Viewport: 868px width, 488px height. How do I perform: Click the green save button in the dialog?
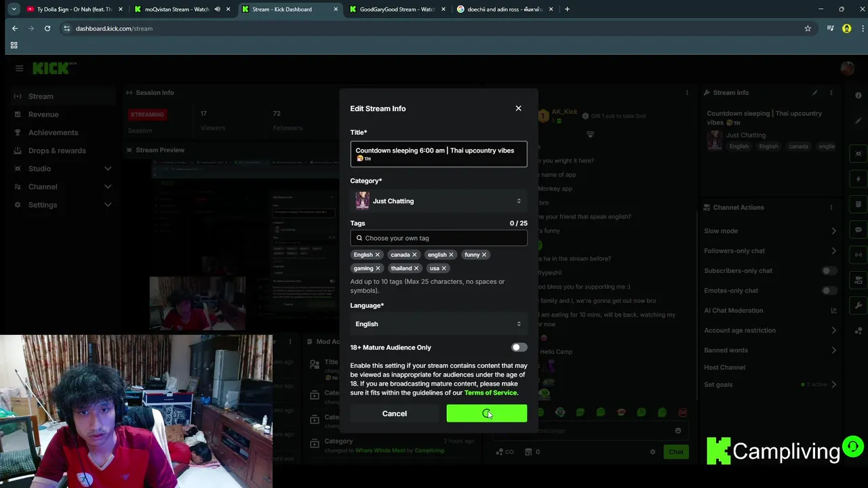pyautogui.click(x=487, y=413)
